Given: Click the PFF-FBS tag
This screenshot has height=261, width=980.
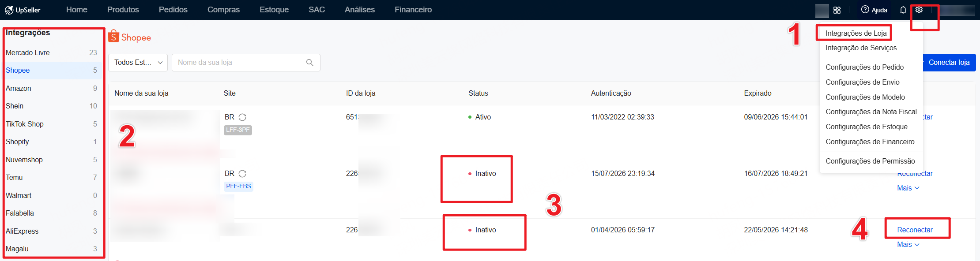Looking at the screenshot, I should coord(238,186).
